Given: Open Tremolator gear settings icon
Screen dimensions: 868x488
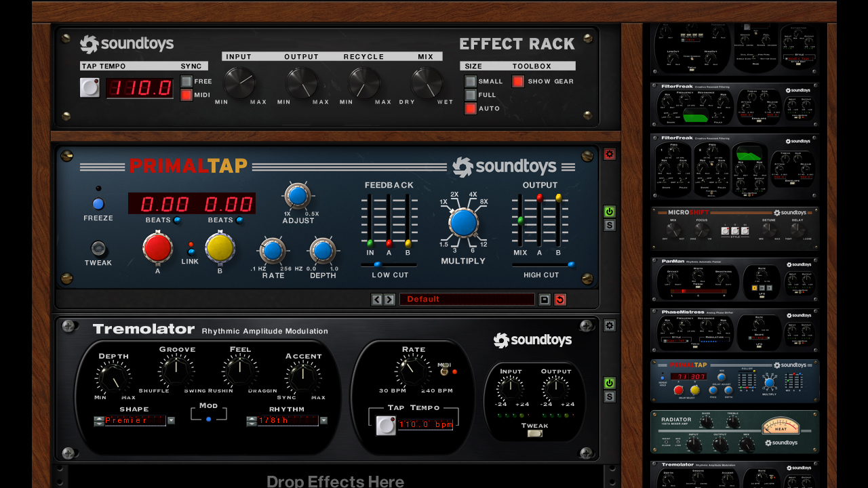Looking at the screenshot, I should point(610,325).
